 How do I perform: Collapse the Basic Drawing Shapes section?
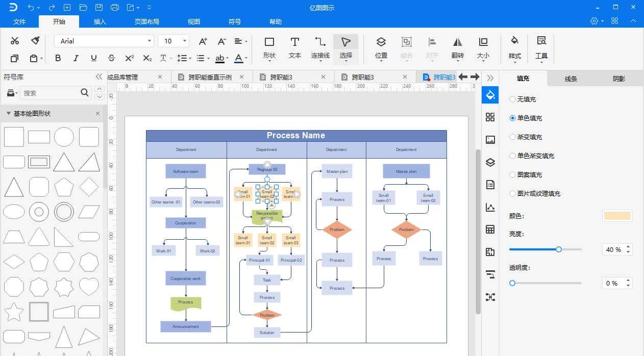[x=9, y=114]
